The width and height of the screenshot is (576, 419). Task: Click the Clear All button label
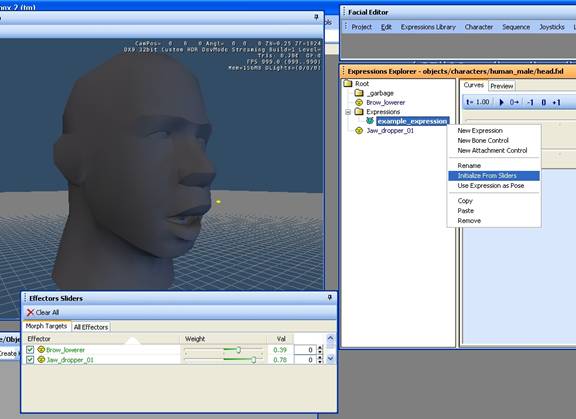click(47, 313)
